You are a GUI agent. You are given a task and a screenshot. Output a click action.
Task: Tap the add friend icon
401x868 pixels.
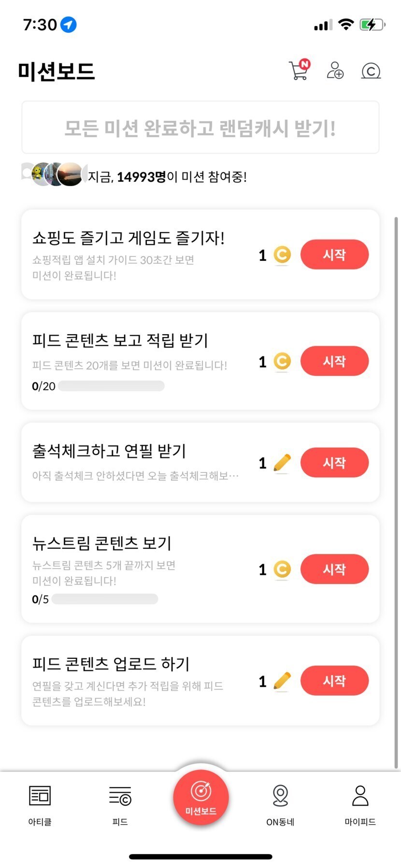click(x=335, y=71)
